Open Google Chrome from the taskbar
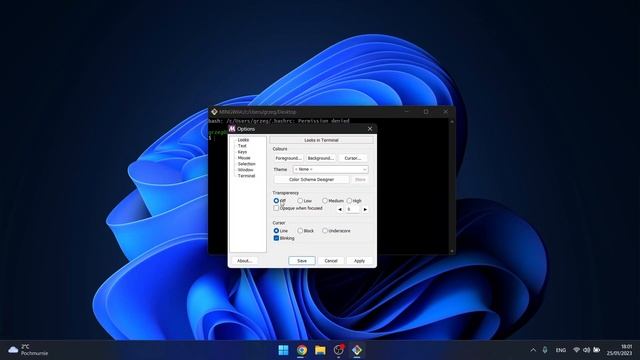Screen dimensions: 640x360 tap(302, 350)
